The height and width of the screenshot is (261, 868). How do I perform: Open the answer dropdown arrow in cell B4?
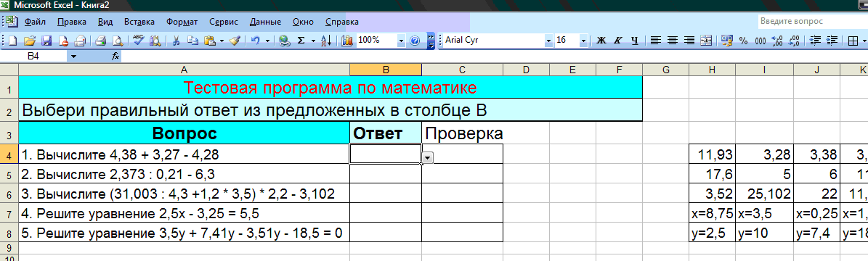(427, 158)
